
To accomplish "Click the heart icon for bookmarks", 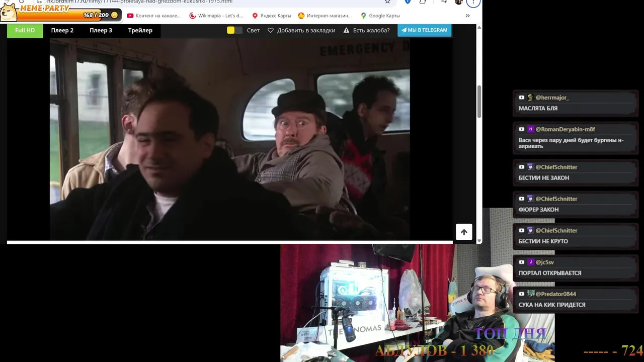I will 271,30.
